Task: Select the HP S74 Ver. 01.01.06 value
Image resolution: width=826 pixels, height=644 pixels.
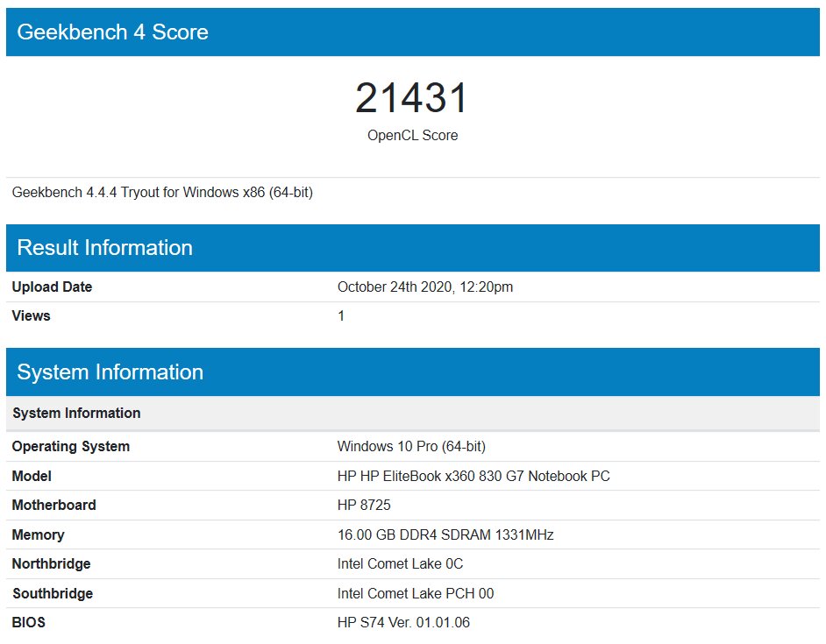Action: tap(403, 622)
